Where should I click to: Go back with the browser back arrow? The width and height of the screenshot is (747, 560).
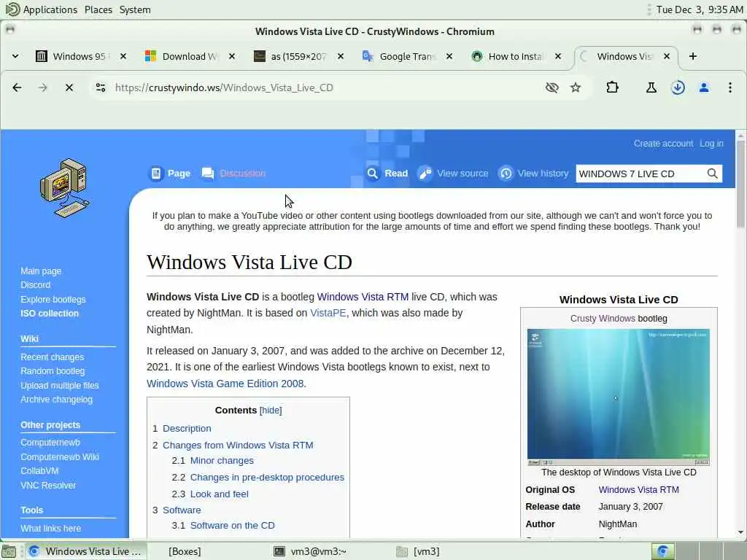(18, 87)
